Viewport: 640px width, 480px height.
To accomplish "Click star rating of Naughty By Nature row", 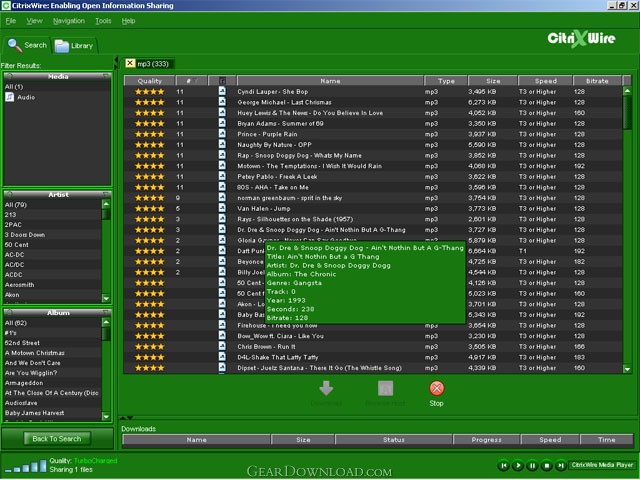I will coord(149,144).
